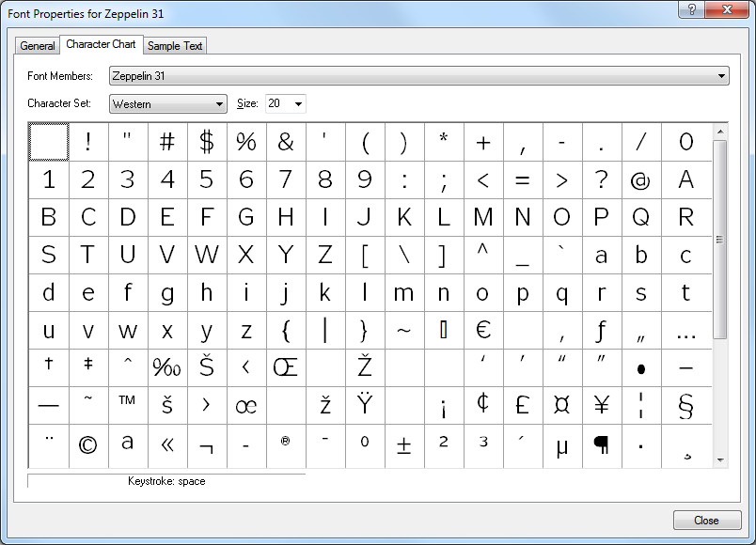756x545 pixels.
Task: Switch to the Sample Text tab
Action: (175, 44)
